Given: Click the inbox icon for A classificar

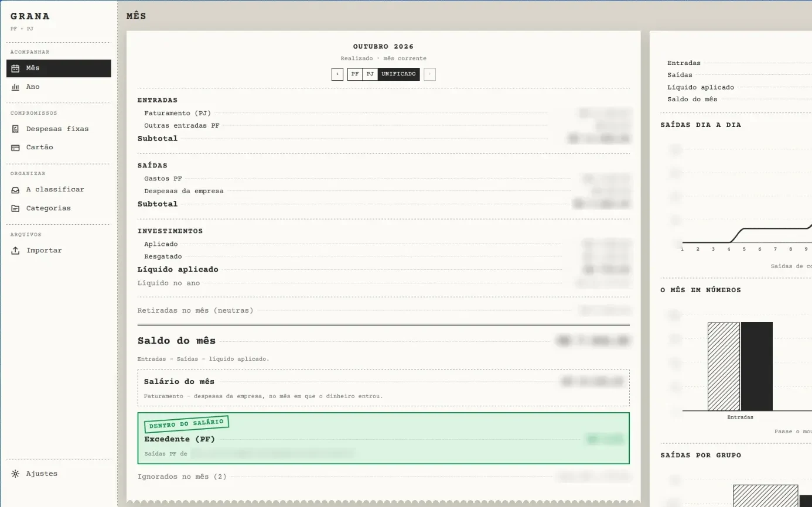Looking at the screenshot, I should coord(16,190).
